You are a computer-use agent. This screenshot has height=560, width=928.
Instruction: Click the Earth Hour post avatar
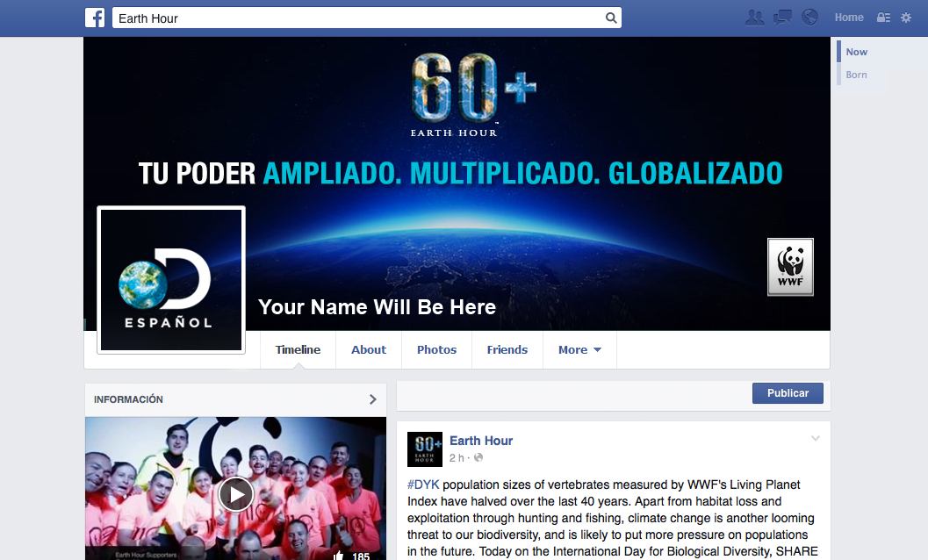[x=424, y=449]
